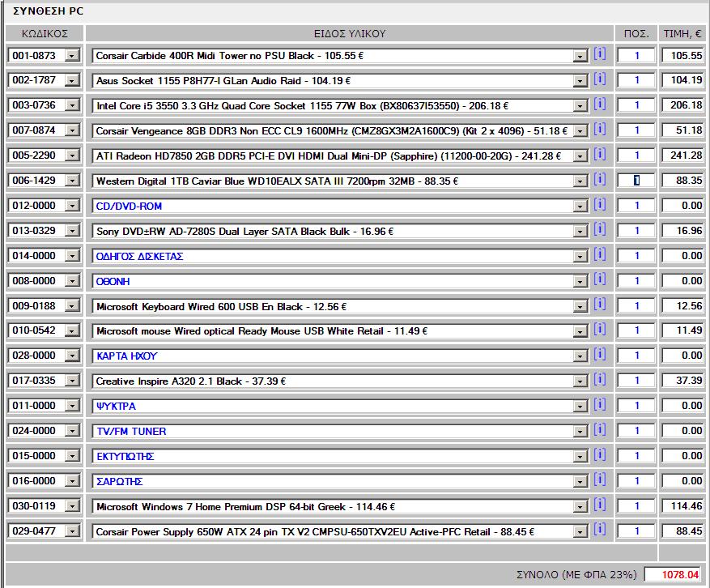This screenshot has width=710, height=588.
Task: Click the ΤΙΜΗ, € column header
Action: tap(682, 33)
